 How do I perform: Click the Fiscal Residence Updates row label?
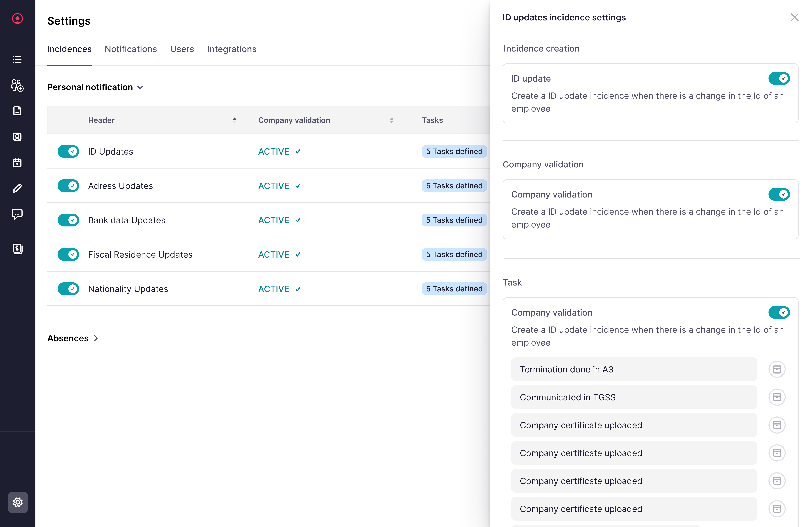click(x=140, y=255)
